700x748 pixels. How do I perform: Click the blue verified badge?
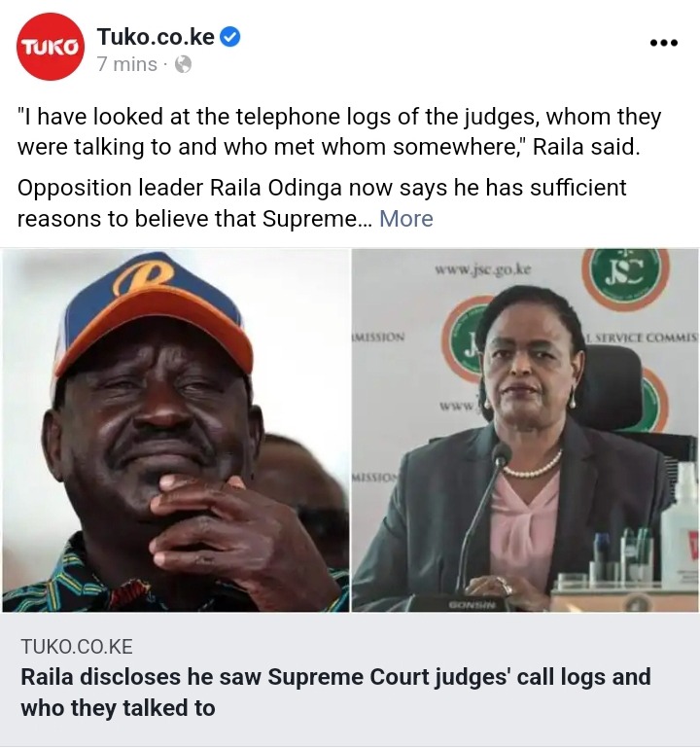(x=229, y=37)
